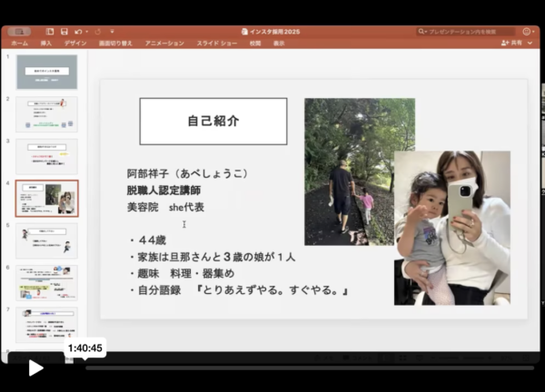Screen dimensions: 545x392
Task: Select slide 6 thumbnail in panel
Action: coord(46,282)
